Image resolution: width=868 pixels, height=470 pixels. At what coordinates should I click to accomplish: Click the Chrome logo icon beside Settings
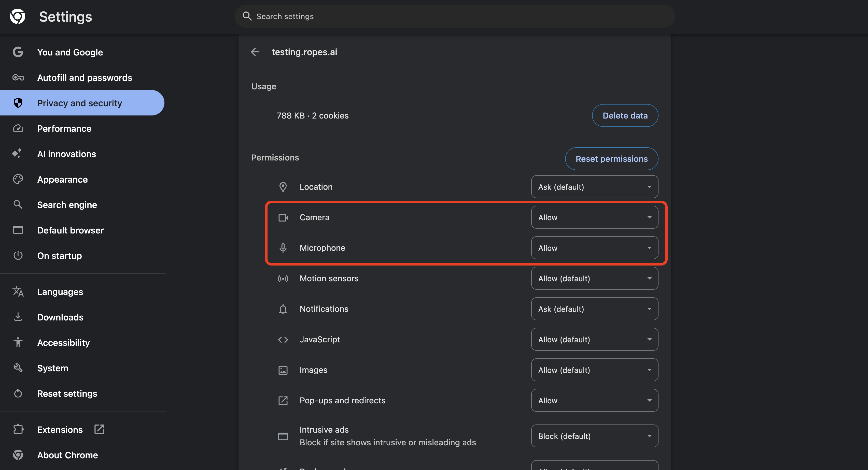coord(18,17)
